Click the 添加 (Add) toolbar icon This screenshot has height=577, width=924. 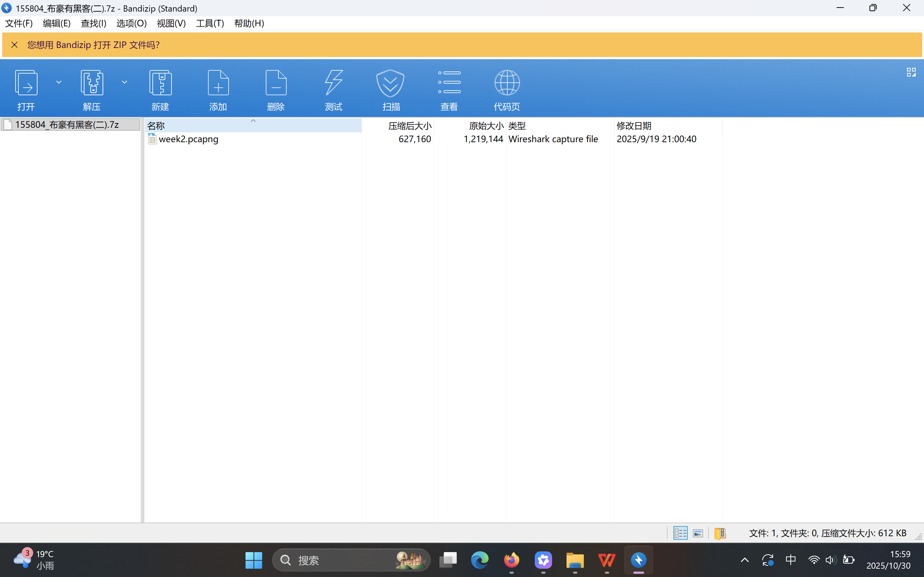[218, 82]
